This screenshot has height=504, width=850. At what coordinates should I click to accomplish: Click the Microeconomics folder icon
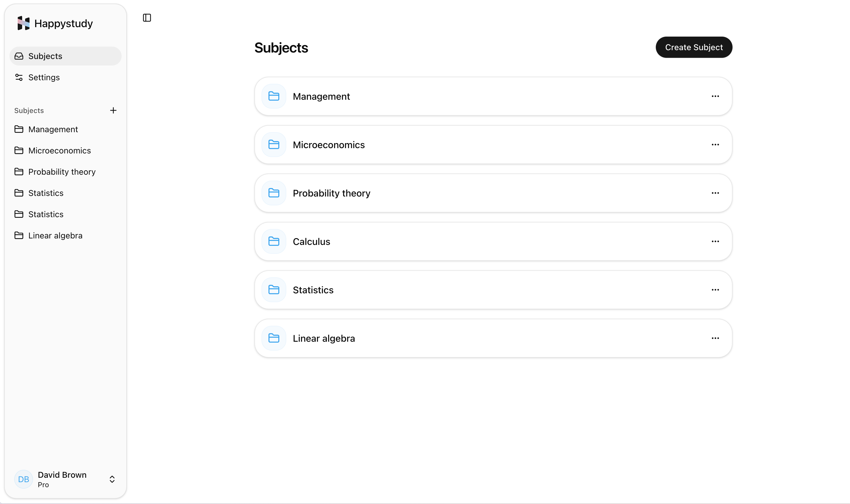pyautogui.click(x=274, y=144)
